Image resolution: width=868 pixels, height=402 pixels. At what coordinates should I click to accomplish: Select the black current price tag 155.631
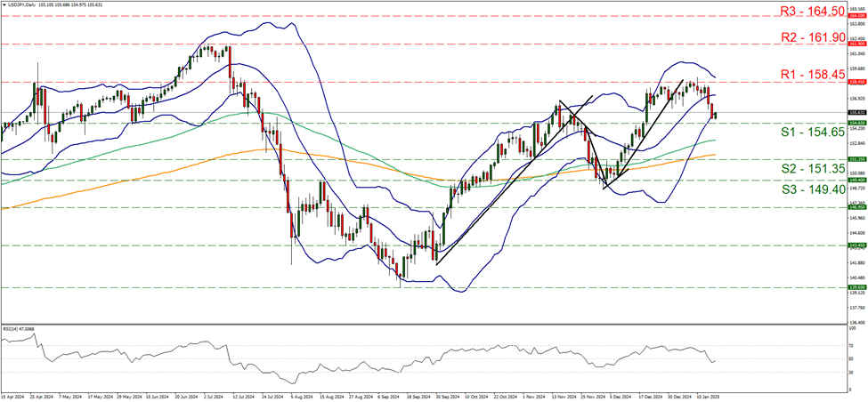coord(856,112)
